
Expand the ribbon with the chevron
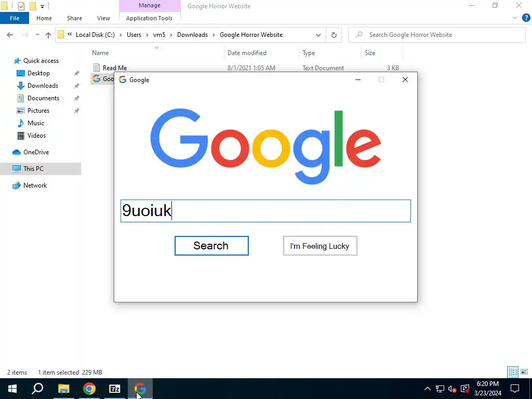pos(515,18)
